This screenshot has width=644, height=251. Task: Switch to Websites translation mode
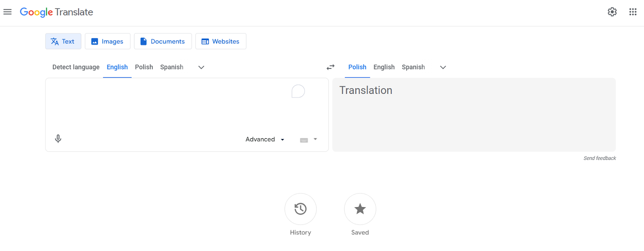pos(221,41)
